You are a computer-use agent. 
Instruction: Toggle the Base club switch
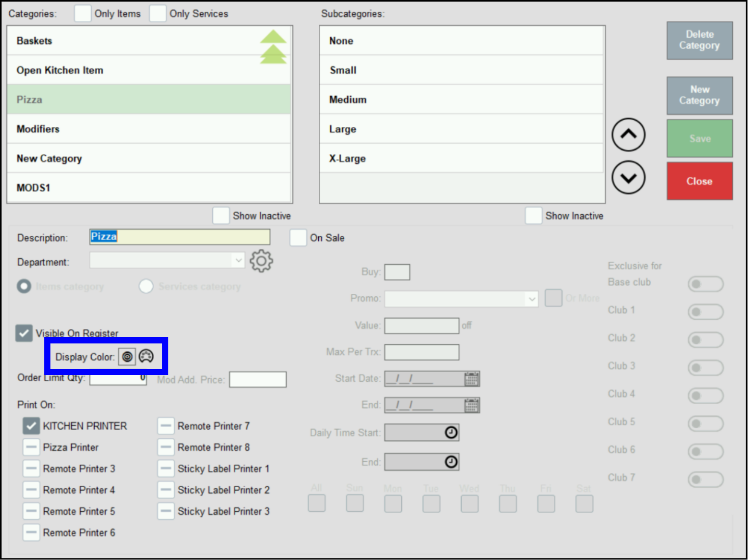tap(705, 284)
